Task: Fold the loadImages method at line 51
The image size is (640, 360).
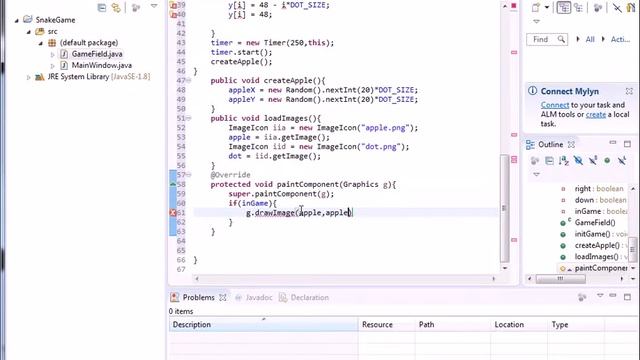Action: [189, 118]
